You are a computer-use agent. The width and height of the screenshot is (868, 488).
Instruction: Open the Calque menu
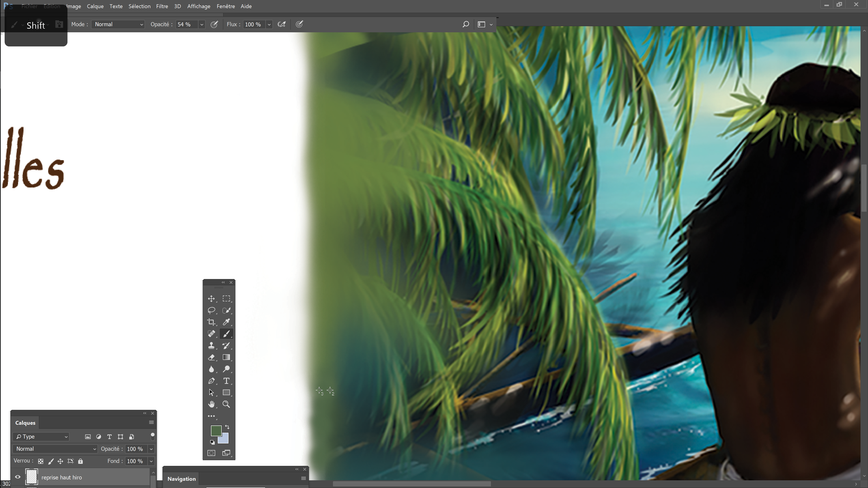(x=95, y=6)
